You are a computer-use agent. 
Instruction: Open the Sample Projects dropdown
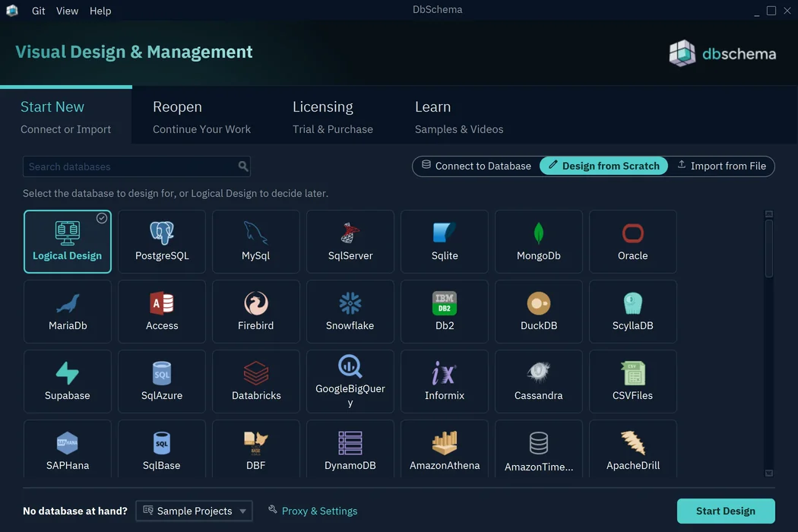pos(194,511)
